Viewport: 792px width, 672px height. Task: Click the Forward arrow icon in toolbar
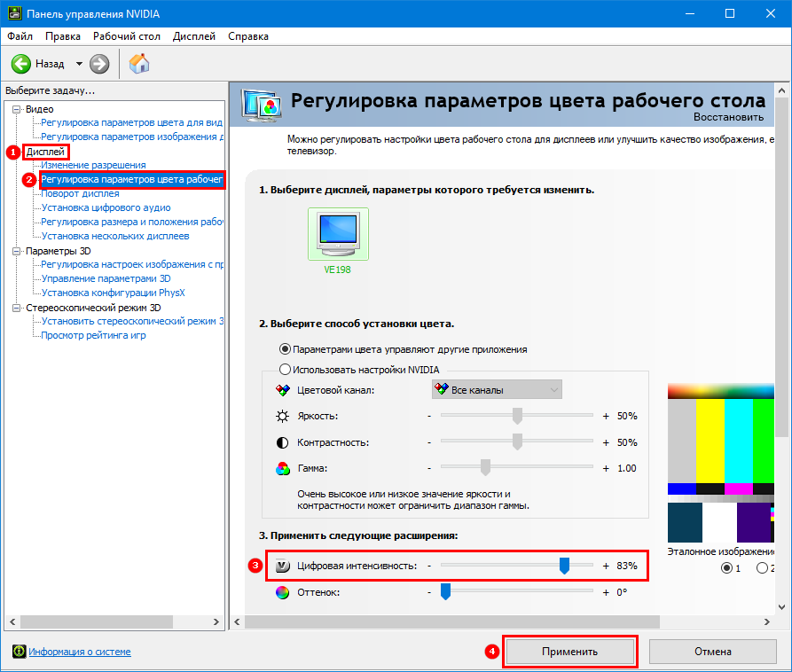click(x=99, y=64)
